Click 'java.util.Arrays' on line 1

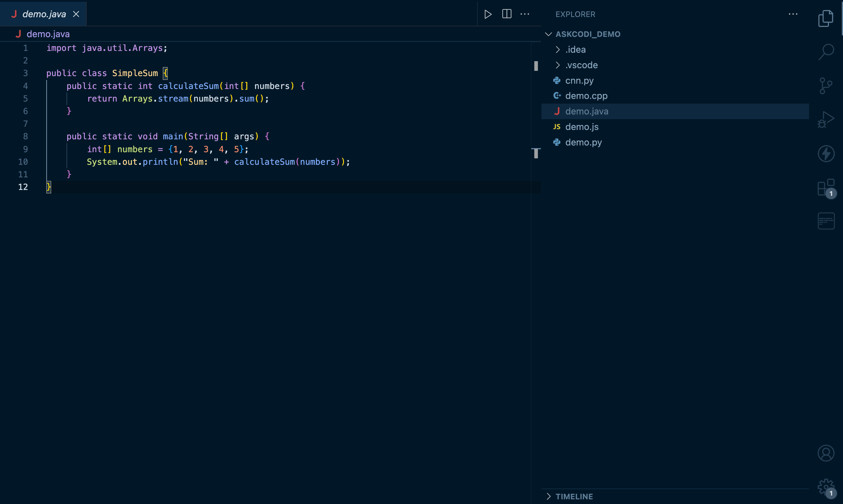point(122,48)
